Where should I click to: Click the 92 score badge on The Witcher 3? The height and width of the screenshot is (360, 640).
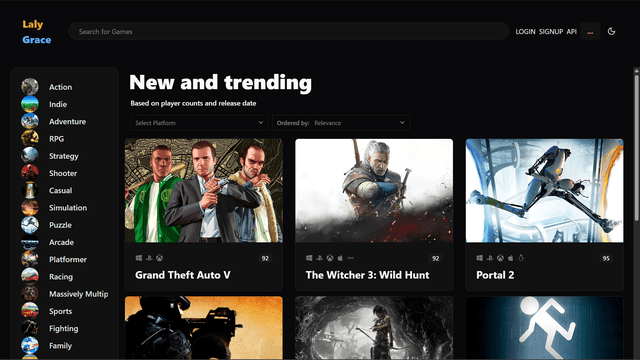pos(436,258)
